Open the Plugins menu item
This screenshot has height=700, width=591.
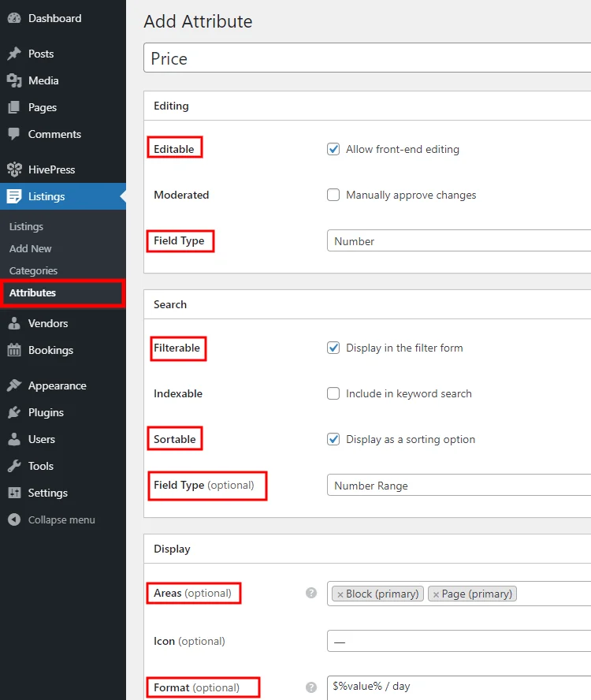(46, 412)
